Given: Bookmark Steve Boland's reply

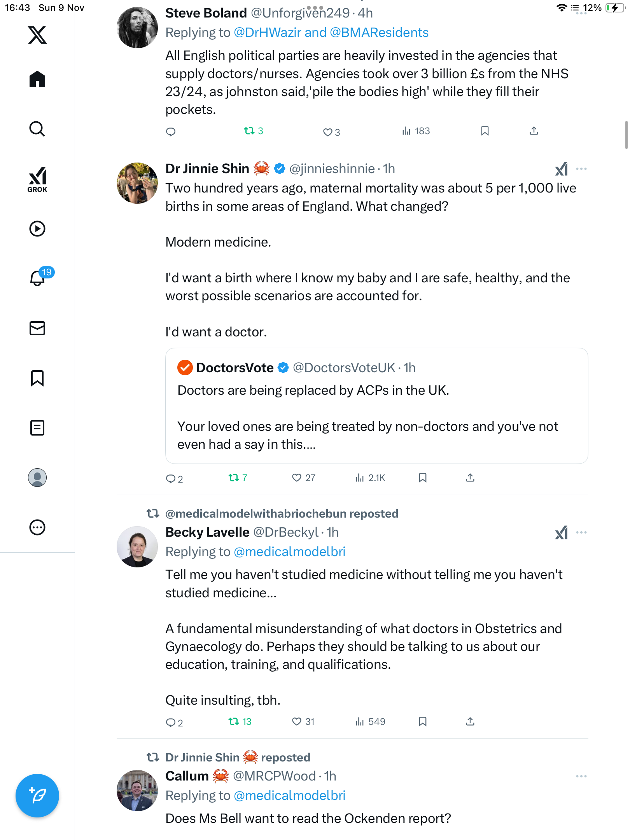Looking at the screenshot, I should (x=485, y=131).
